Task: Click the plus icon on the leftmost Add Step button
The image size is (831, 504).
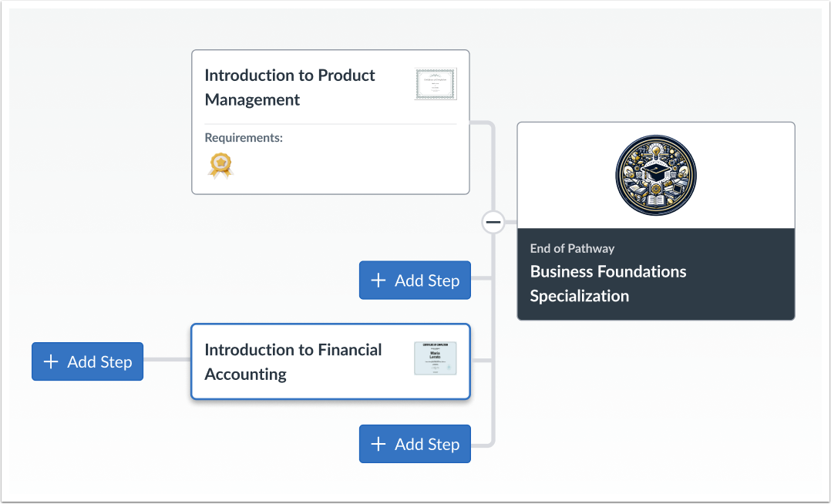Action: click(50, 361)
